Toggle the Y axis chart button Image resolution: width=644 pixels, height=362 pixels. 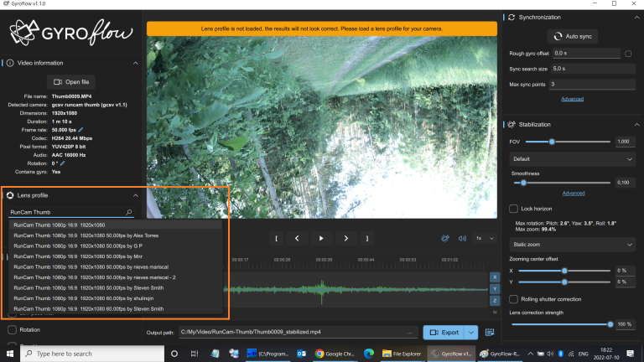coord(495,289)
